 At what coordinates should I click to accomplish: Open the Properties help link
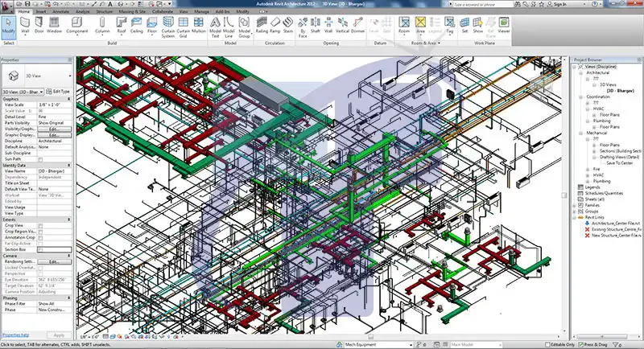(x=17, y=334)
